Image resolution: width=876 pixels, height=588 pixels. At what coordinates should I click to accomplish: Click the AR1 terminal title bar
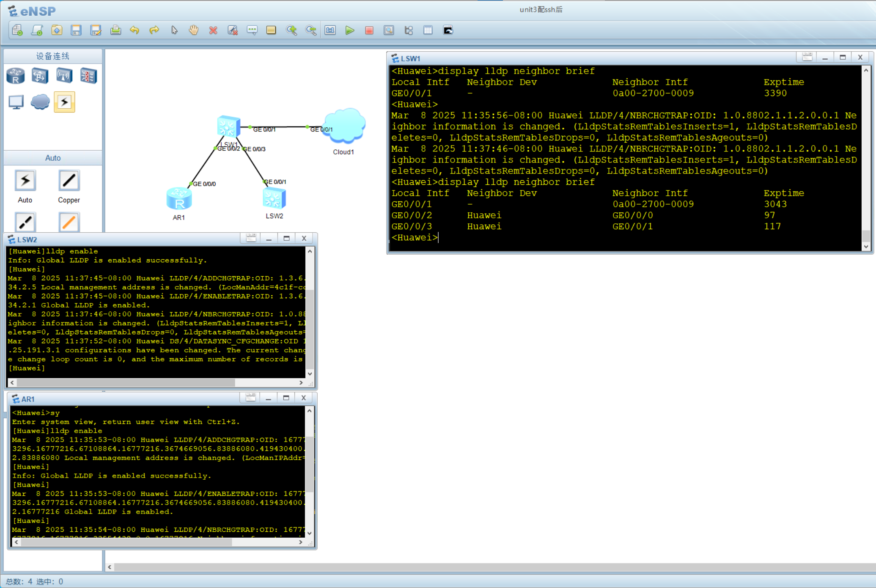[x=127, y=399]
